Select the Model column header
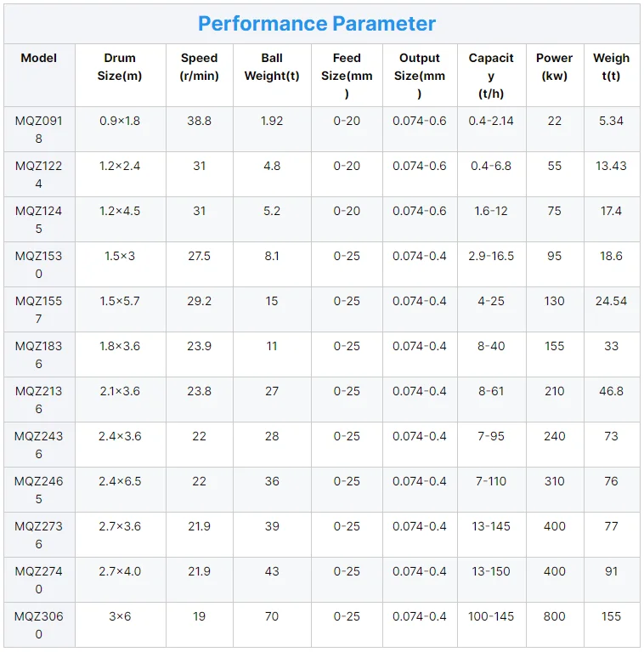Viewport: 644px width, 652px height. click(38, 58)
